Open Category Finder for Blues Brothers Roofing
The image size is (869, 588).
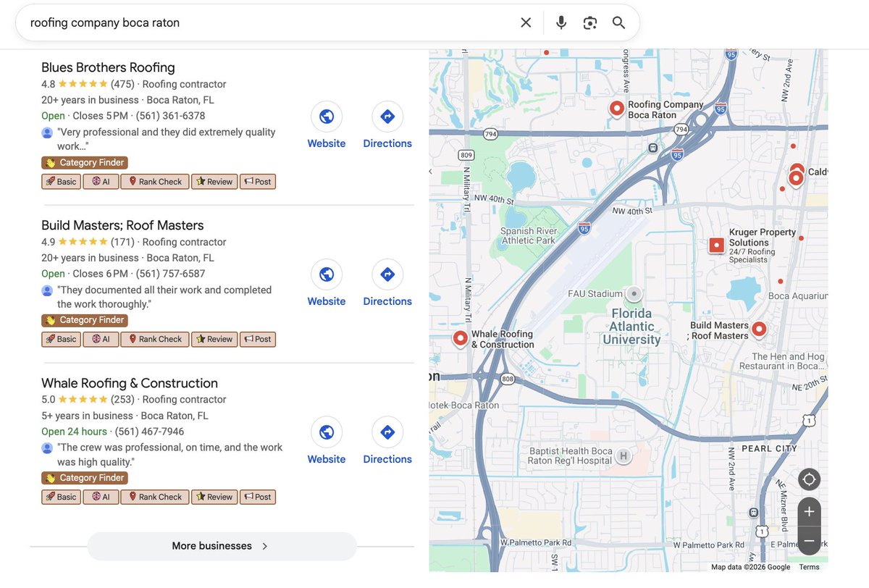(x=85, y=163)
